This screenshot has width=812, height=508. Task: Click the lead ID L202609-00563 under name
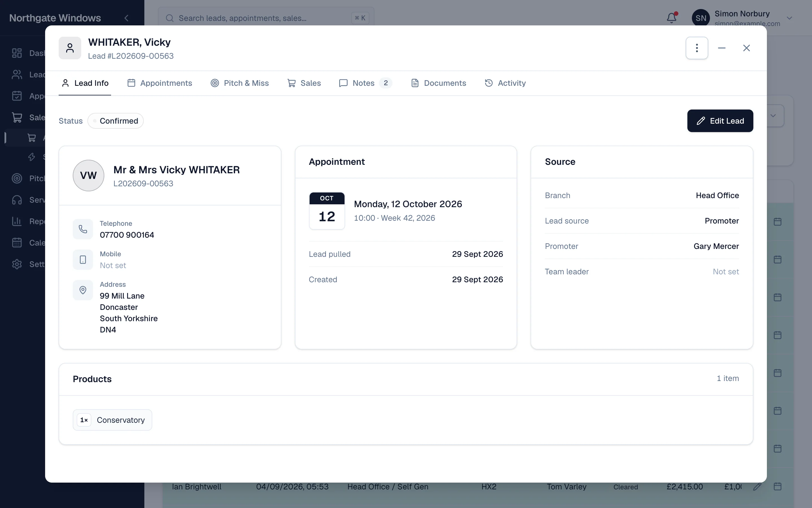tap(143, 184)
